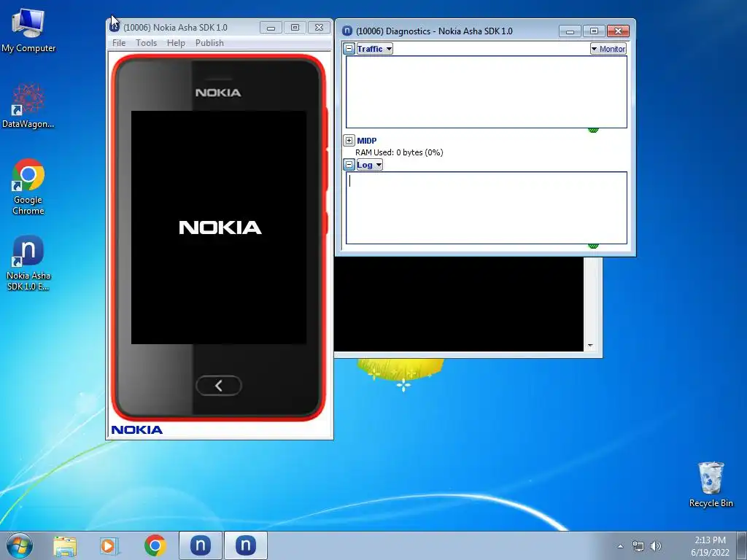Open File Explorer from the taskbar
Image resolution: width=747 pixels, height=560 pixels.
[x=65, y=545]
